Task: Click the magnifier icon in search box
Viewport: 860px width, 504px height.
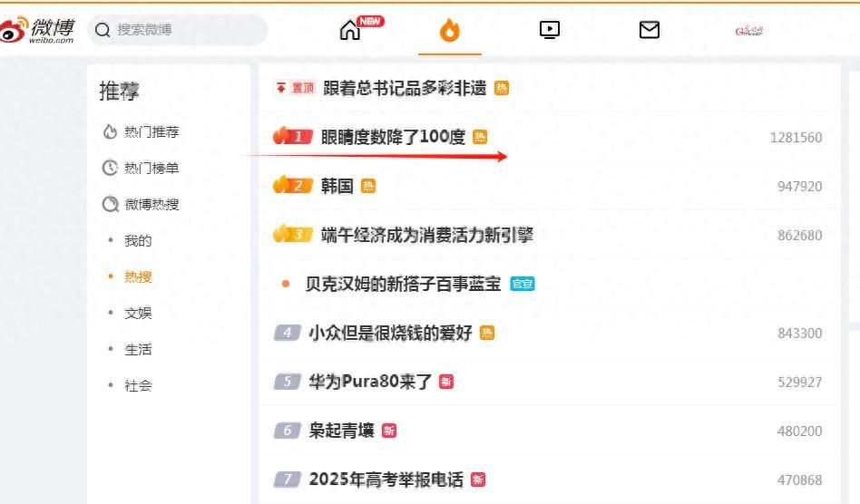Action: coord(103,30)
